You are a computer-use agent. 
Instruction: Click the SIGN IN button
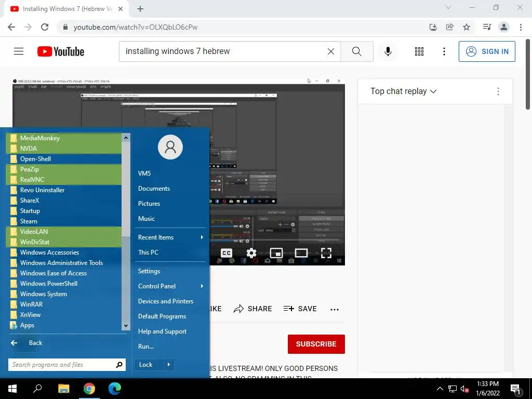(486, 51)
